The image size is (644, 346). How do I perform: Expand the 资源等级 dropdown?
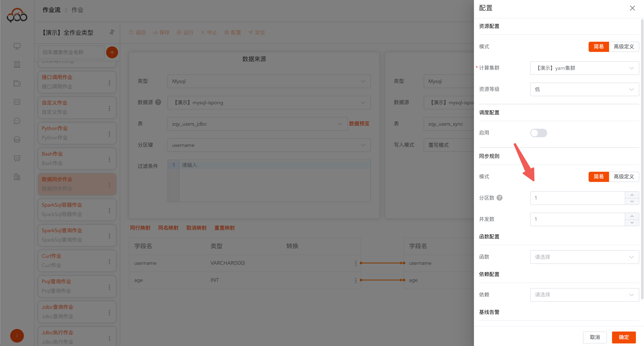(584, 89)
